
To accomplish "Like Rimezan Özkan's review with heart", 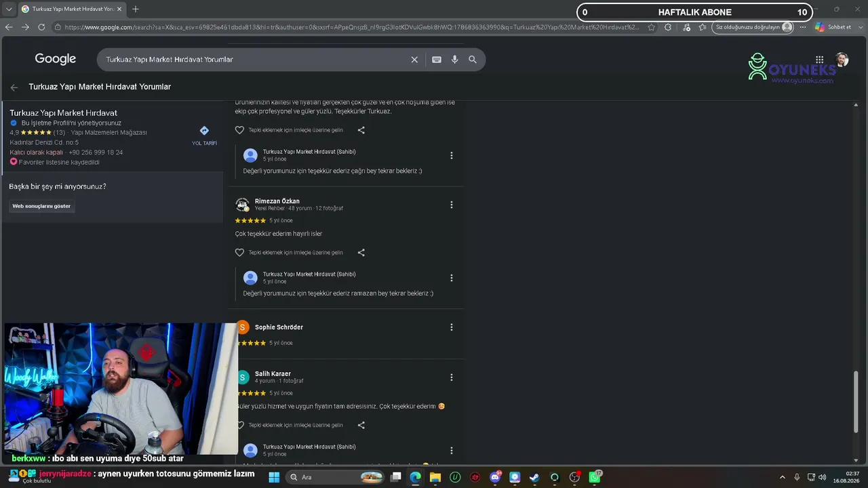I will 239,253.
